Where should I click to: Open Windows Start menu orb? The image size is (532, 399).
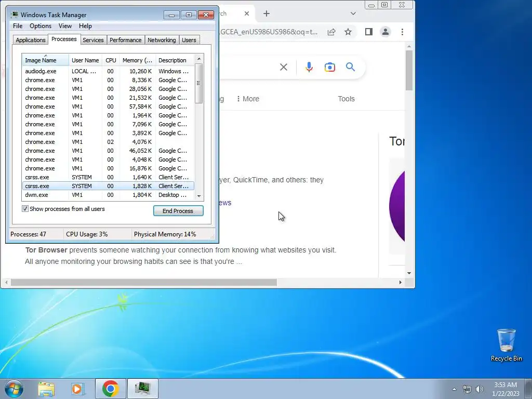14,389
